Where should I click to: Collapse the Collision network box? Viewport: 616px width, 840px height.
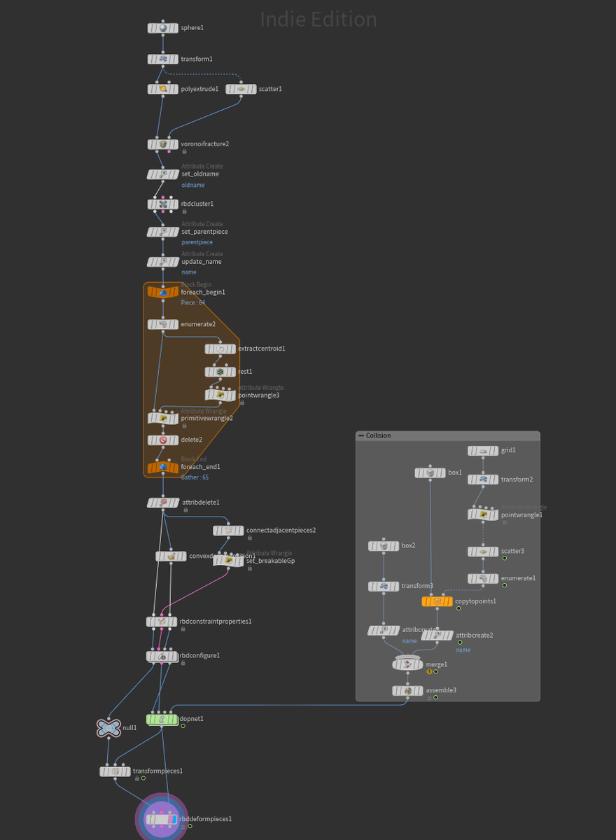pyautogui.click(x=361, y=436)
